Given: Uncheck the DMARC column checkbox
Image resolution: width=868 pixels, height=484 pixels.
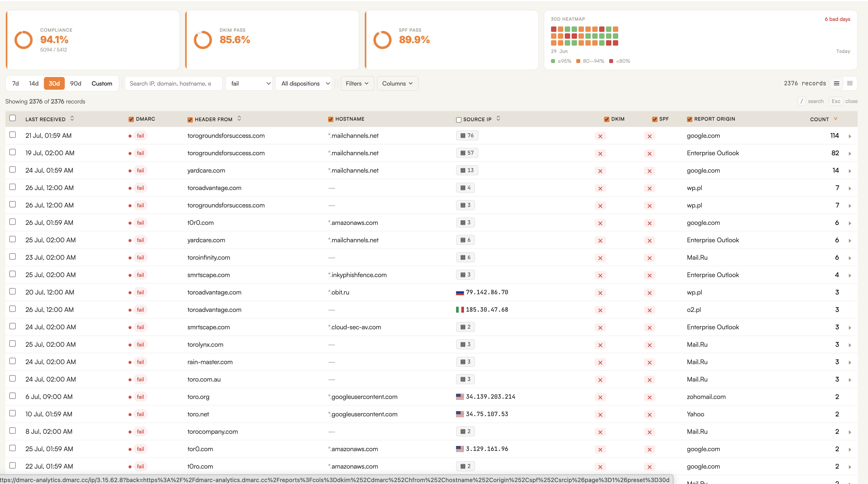Looking at the screenshot, I should tap(131, 120).
